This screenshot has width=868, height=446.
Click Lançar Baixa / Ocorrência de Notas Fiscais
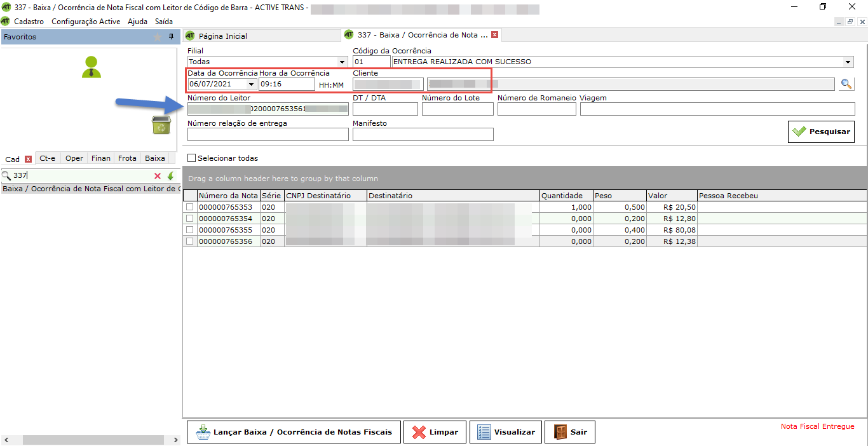pos(294,432)
